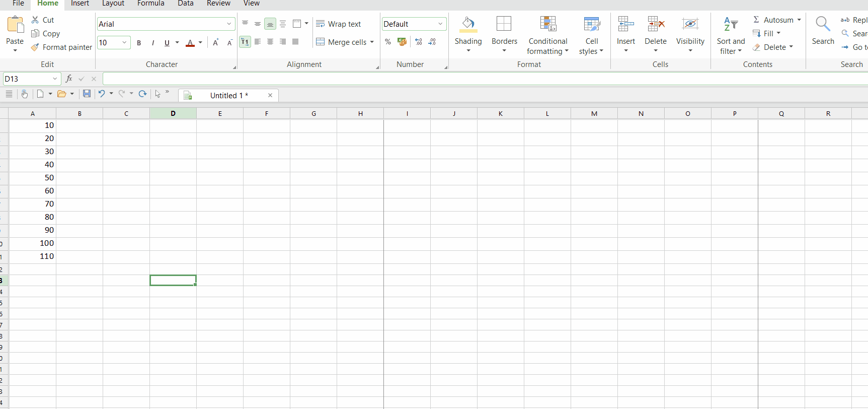Click the Format painter brush icon
Viewport: 868px width, 409px height.
click(x=35, y=47)
